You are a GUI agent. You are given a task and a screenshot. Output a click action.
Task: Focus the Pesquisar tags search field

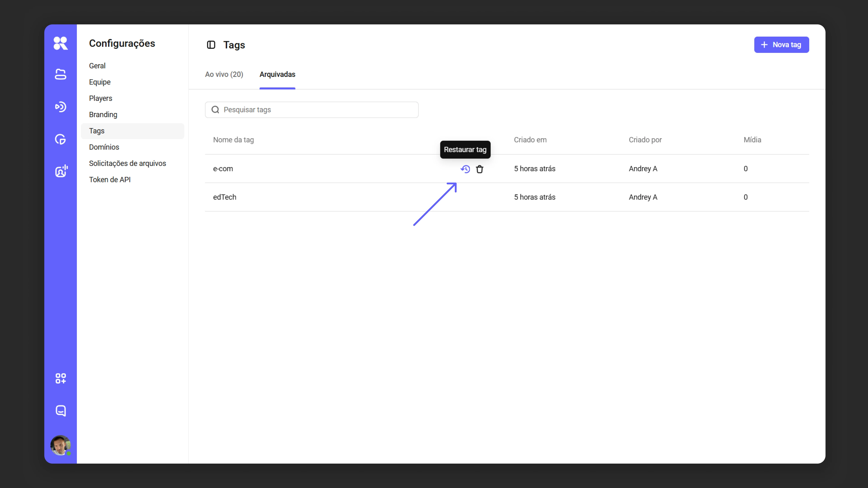click(x=312, y=110)
